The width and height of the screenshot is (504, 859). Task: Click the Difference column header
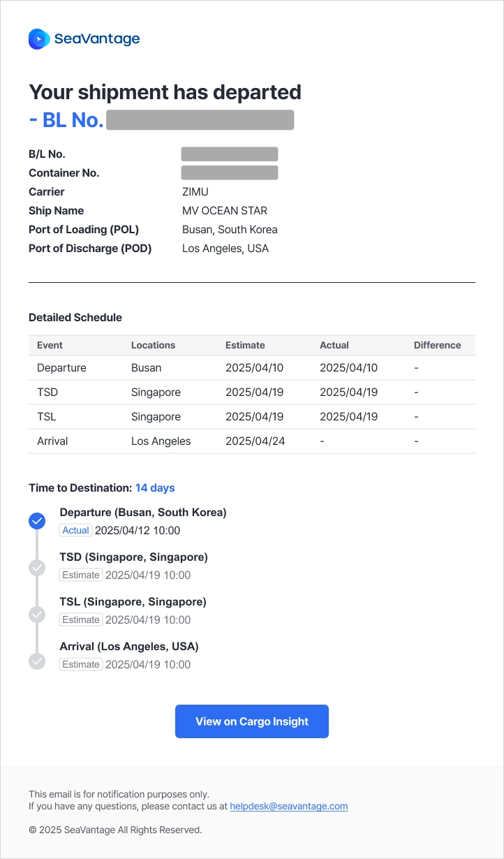(437, 345)
